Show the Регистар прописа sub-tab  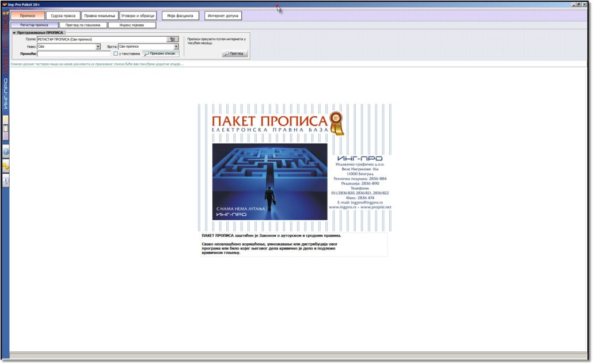pos(35,25)
